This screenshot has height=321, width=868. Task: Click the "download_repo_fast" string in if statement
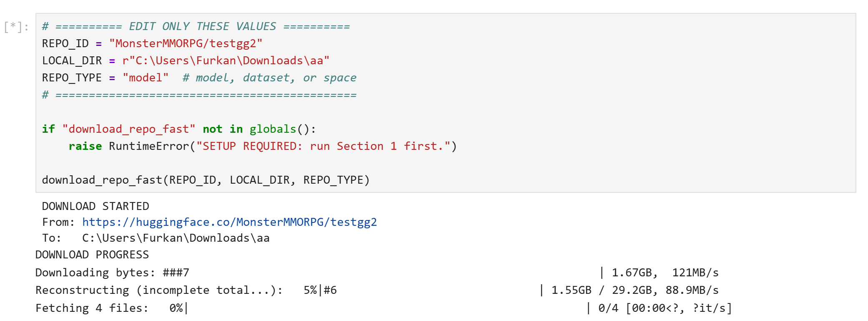[129, 129]
